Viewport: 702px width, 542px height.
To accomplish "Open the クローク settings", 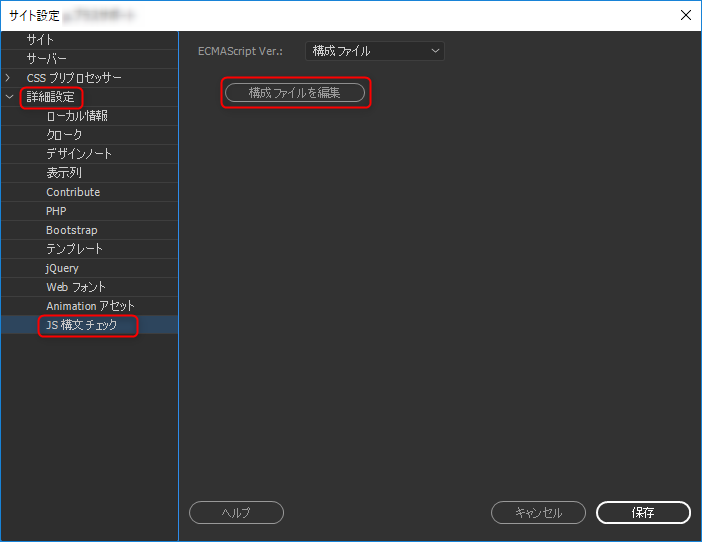I will click(x=64, y=135).
